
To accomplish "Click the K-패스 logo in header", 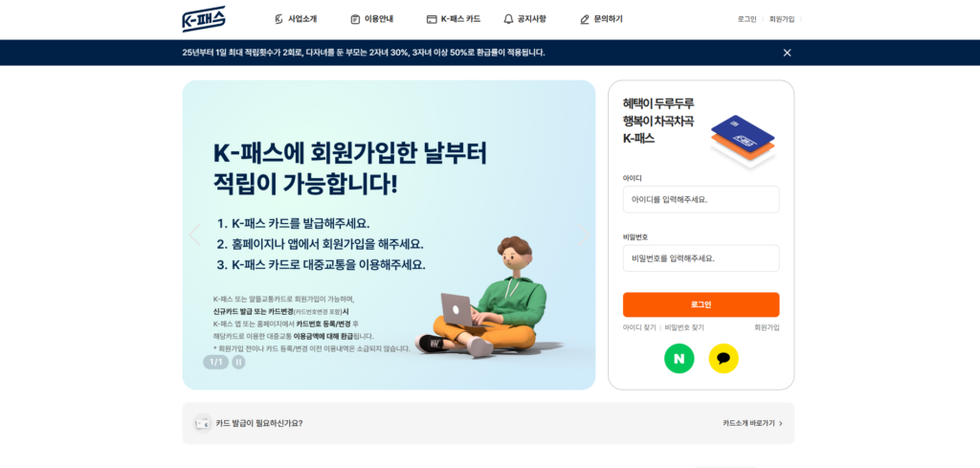I will [204, 19].
